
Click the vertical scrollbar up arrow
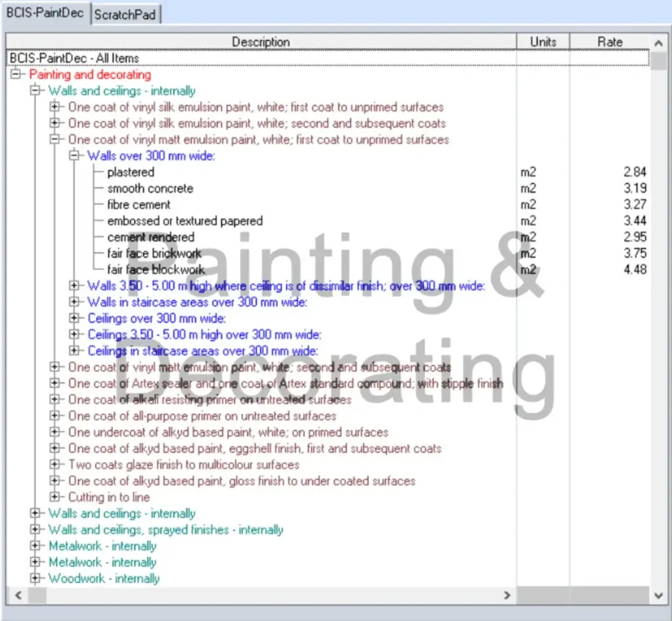[659, 43]
